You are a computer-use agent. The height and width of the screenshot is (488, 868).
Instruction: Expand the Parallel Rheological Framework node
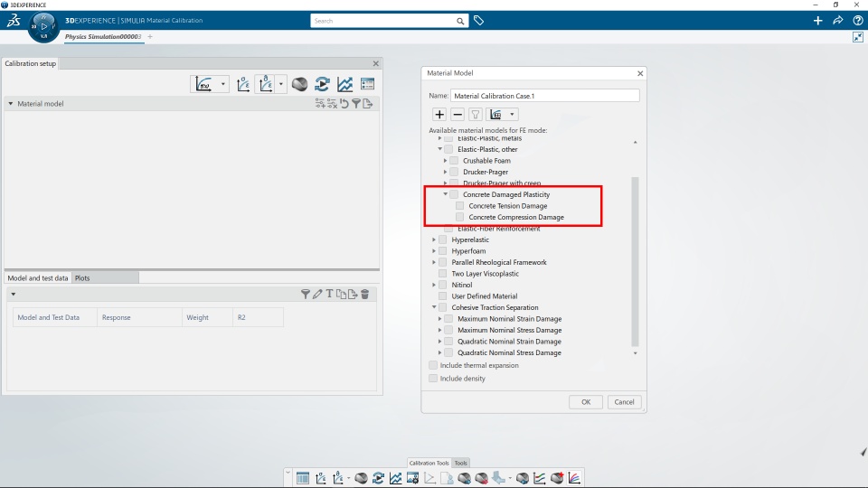(x=434, y=262)
